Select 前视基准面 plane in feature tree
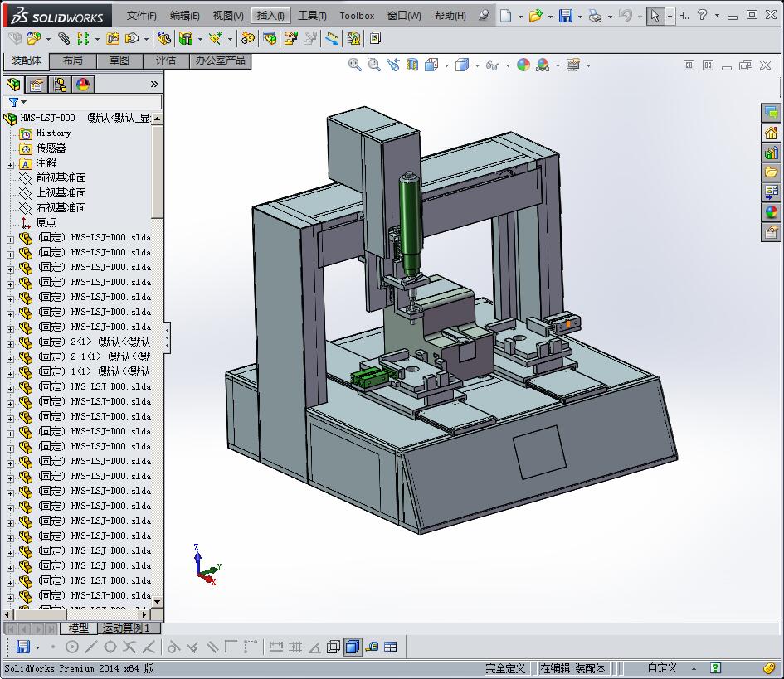The width and height of the screenshot is (784, 679). (x=61, y=177)
